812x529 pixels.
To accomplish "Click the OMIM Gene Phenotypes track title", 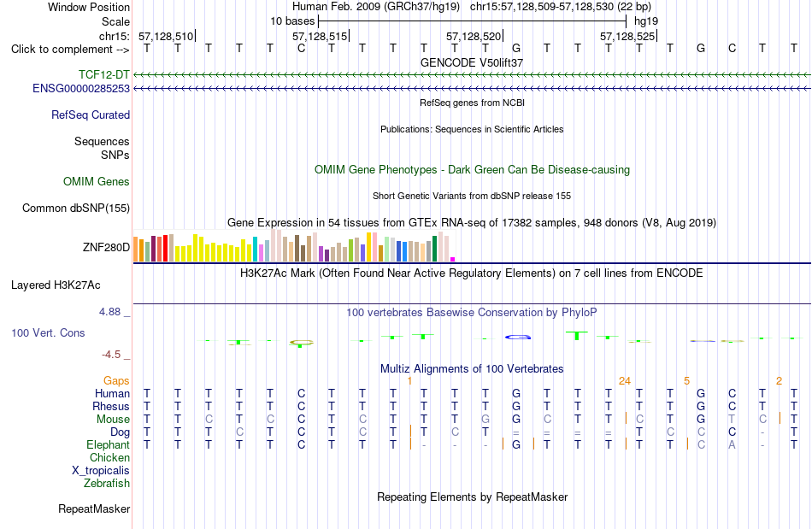I will click(472, 170).
